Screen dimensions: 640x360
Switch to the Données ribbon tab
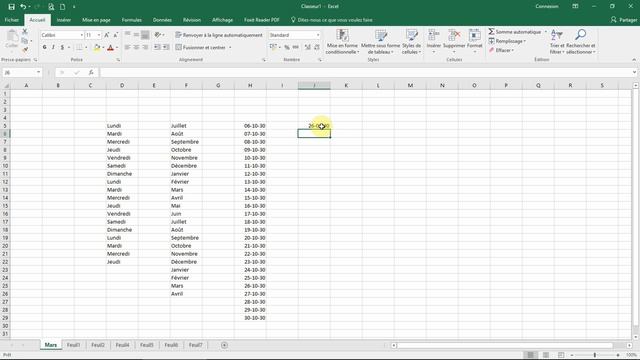click(162, 20)
